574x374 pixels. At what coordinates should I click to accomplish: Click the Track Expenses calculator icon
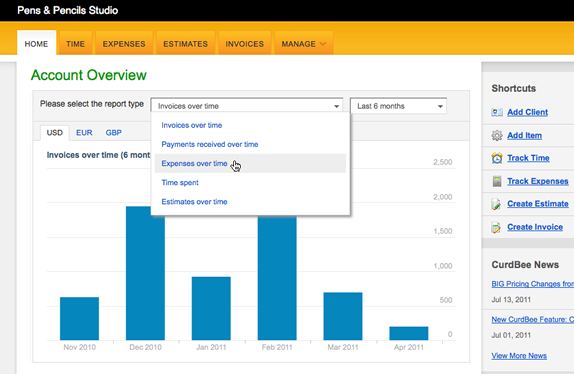pos(497,181)
